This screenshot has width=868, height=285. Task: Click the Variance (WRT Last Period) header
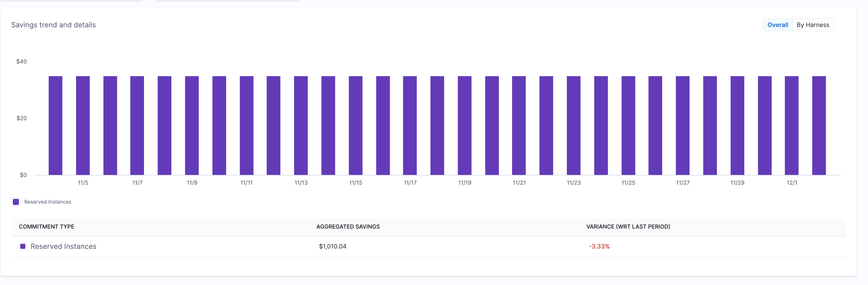[628, 227]
